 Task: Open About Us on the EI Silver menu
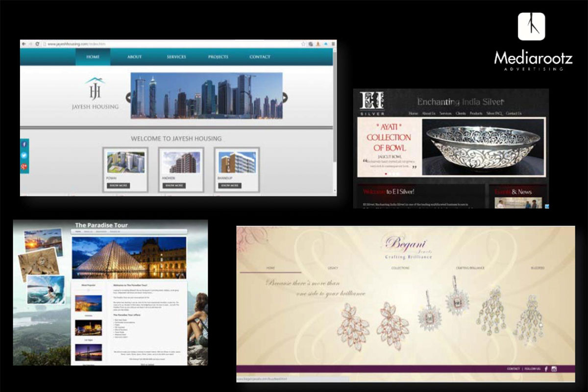429,113
